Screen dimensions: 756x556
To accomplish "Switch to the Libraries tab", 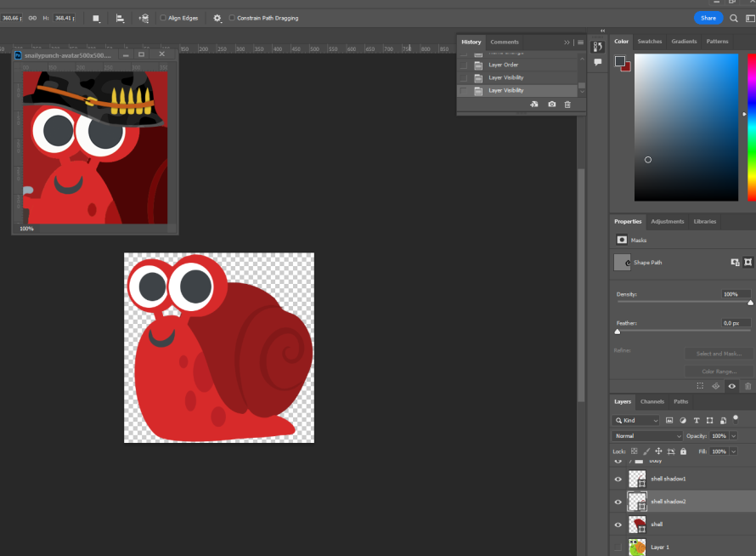I will pos(704,222).
